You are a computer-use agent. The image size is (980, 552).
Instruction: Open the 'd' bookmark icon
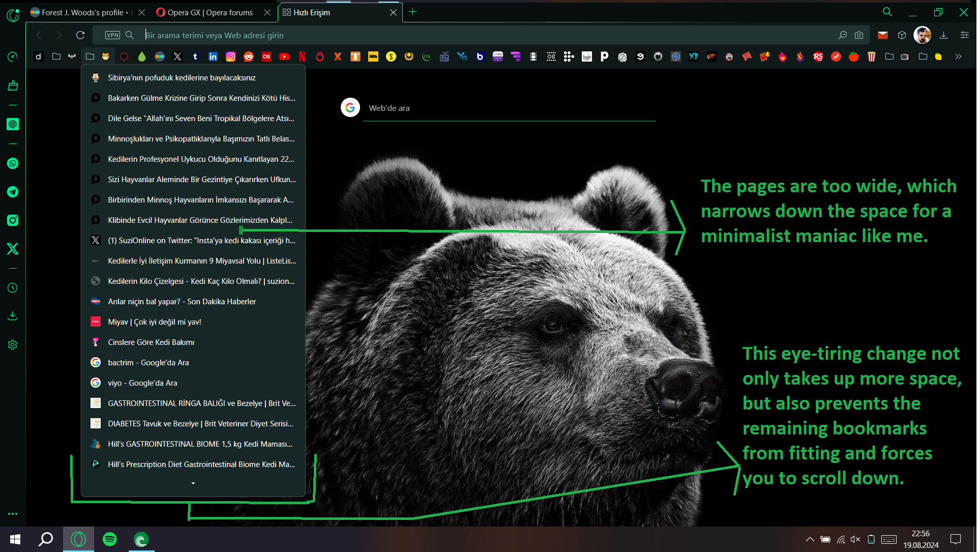click(x=38, y=56)
